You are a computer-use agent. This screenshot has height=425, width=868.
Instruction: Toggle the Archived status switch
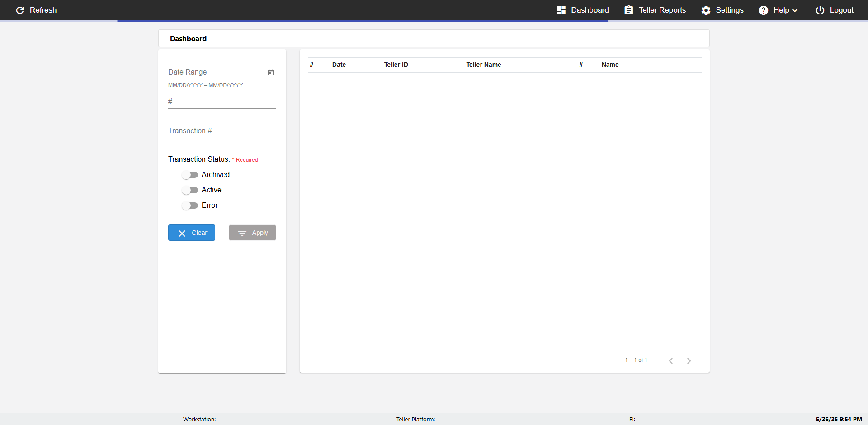(x=190, y=175)
